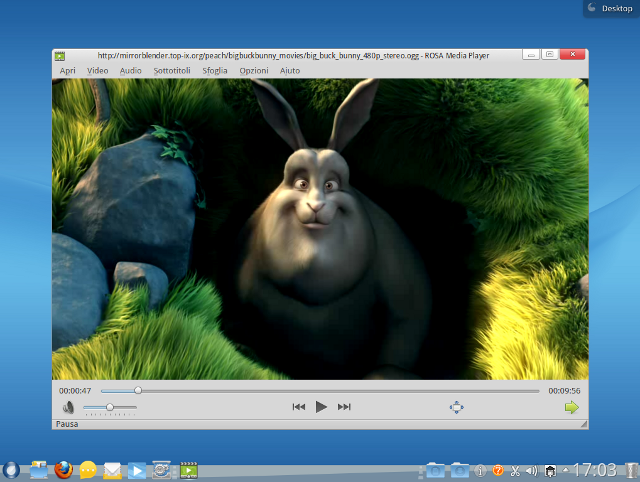
Task: Click the Desktop button at top right
Action: (611, 8)
